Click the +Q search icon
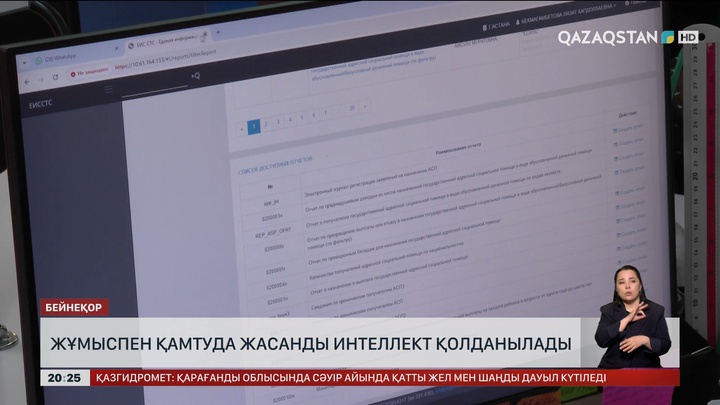This screenshot has width=720, height=405. pyautogui.click(x=196, y=76)
